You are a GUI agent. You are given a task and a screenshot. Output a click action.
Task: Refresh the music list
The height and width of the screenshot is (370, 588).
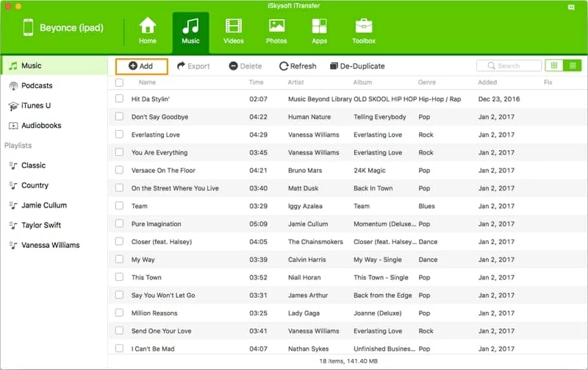298,66
